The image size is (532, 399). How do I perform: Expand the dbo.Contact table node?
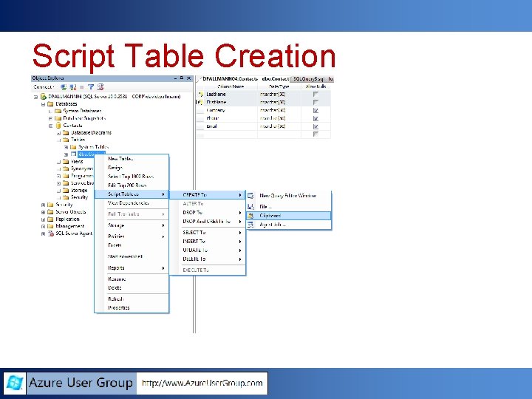click(x=66, y=154)
